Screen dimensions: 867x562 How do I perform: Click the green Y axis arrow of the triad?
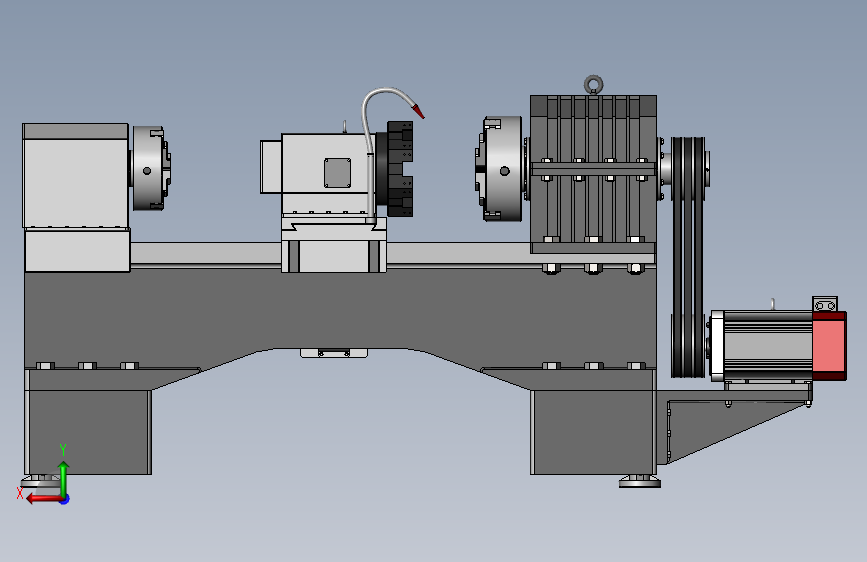coord(64,478)
